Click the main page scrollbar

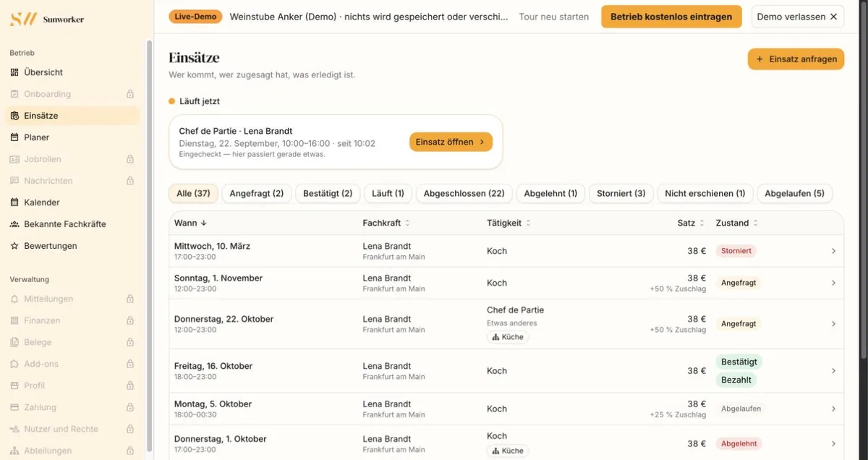pyautogui.click(x=863, y=181)
